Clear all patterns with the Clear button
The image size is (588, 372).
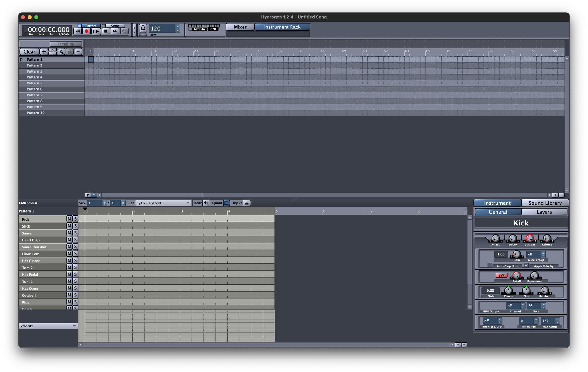pos(29,52)
